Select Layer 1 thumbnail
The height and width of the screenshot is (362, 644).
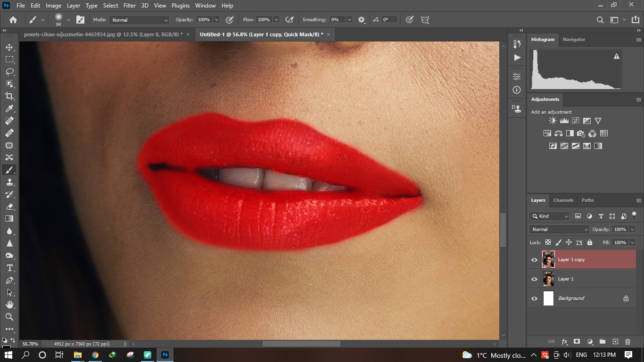click(x=548, y=279)
